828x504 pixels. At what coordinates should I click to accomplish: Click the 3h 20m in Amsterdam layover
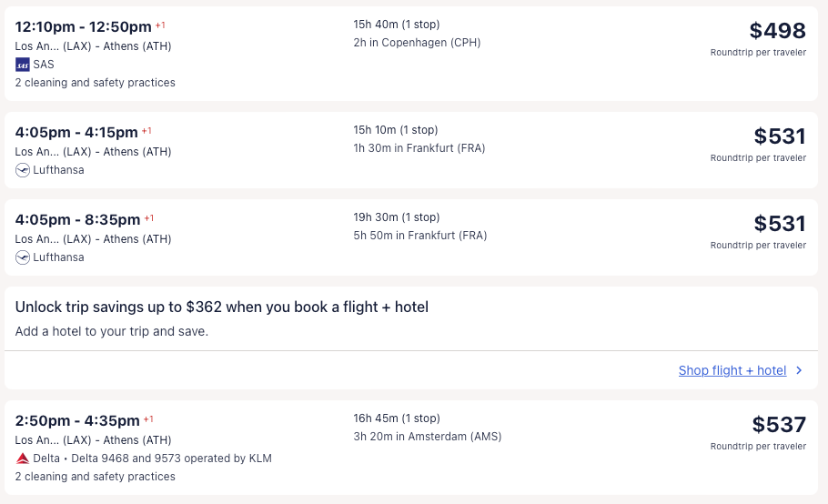pyautogui.click(x=427, y=437)
